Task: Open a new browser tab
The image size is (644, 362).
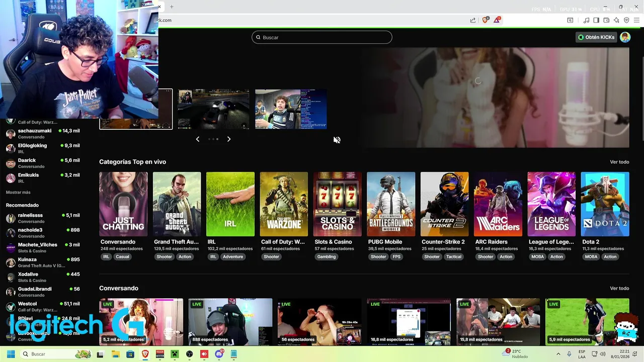Action: coord(172,7)
